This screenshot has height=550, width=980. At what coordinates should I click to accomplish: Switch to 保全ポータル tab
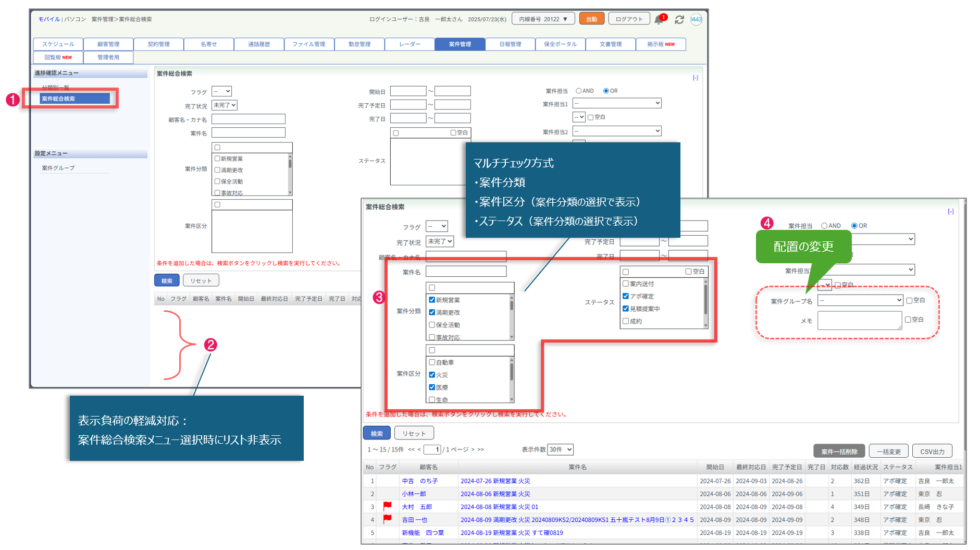coord(561,44)
